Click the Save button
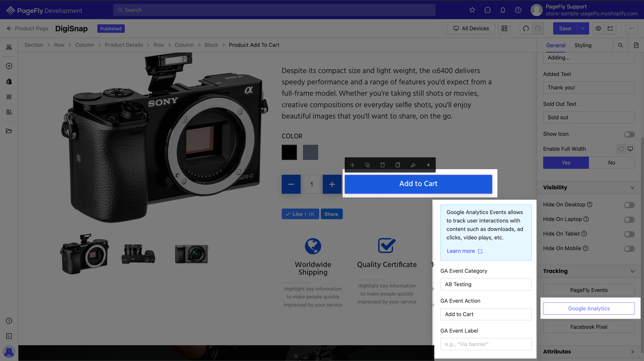This screenshot has height=361, width=644. (x=565, y=29)
